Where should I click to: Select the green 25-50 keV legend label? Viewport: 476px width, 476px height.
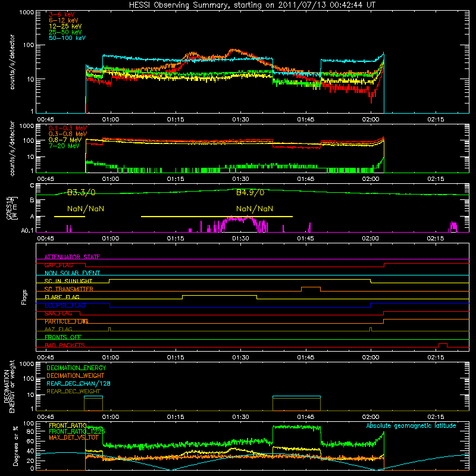(65, 32)
